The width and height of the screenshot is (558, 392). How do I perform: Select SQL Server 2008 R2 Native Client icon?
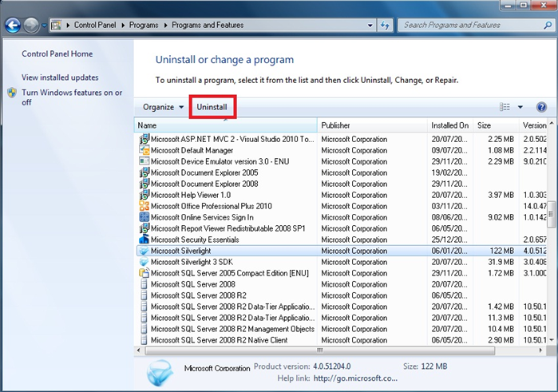144,340
